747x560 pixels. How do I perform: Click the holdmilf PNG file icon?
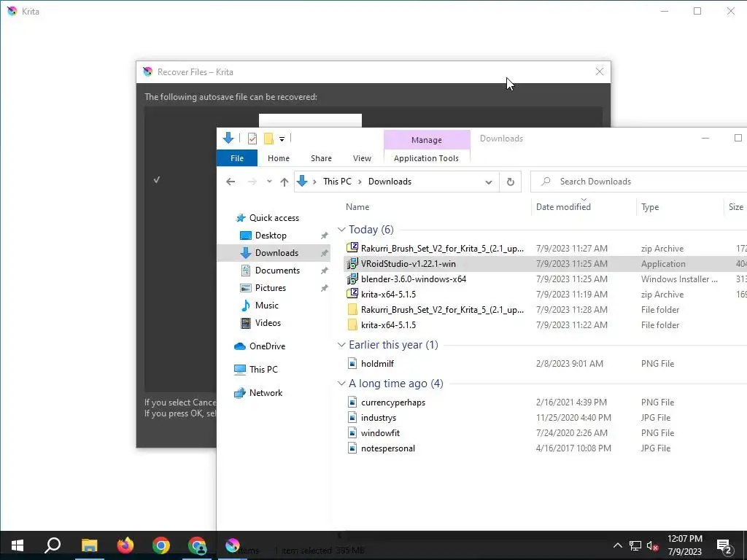pos(352,363)
